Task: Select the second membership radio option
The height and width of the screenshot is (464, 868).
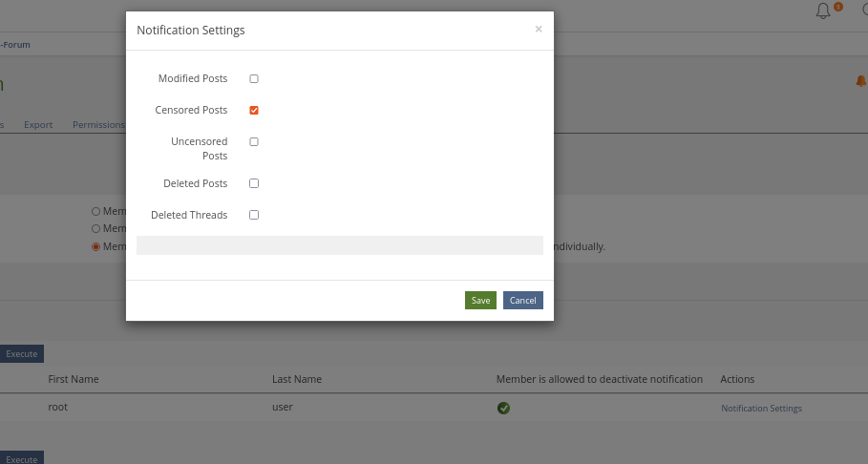Action: coord(95,228)
